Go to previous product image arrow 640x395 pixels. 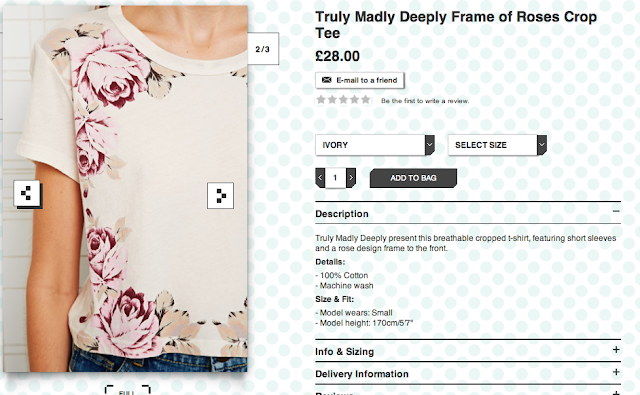(x=27, y=193)
